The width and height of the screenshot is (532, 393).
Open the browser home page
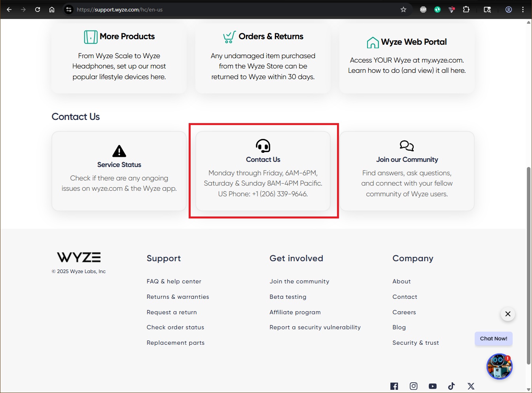coord(52,9)
